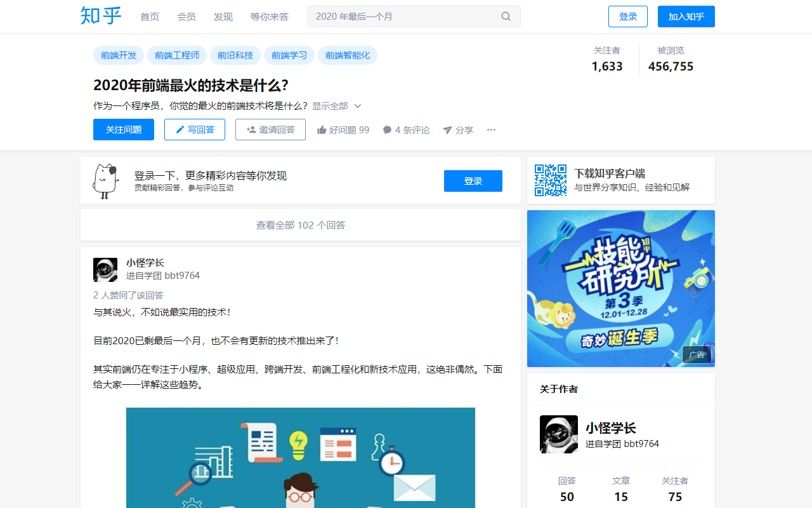
Task: Click the 好问题 99 toggle
Action: pyautogui.click(x=343, y=130)
